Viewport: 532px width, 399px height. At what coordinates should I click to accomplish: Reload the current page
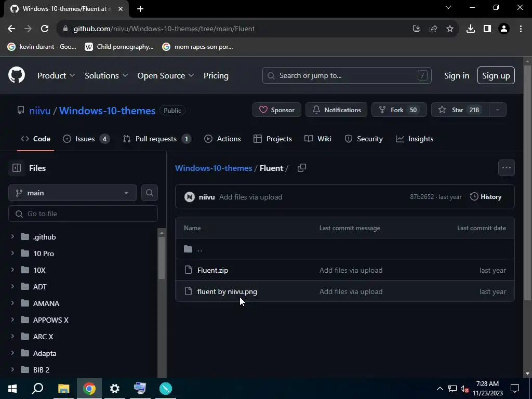coord(45,29)
